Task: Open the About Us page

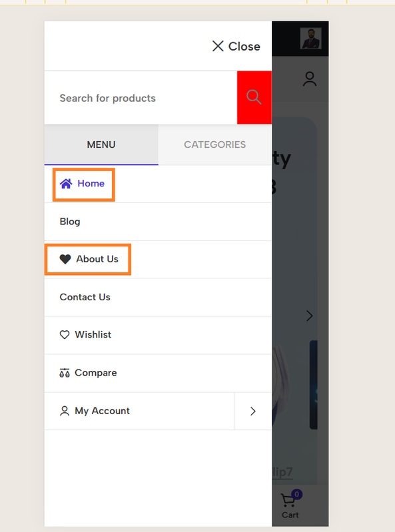Action: [97, 259]
